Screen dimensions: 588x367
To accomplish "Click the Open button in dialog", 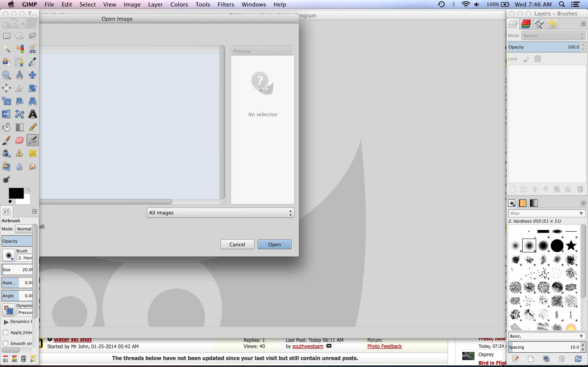I will tap(274, 244).
